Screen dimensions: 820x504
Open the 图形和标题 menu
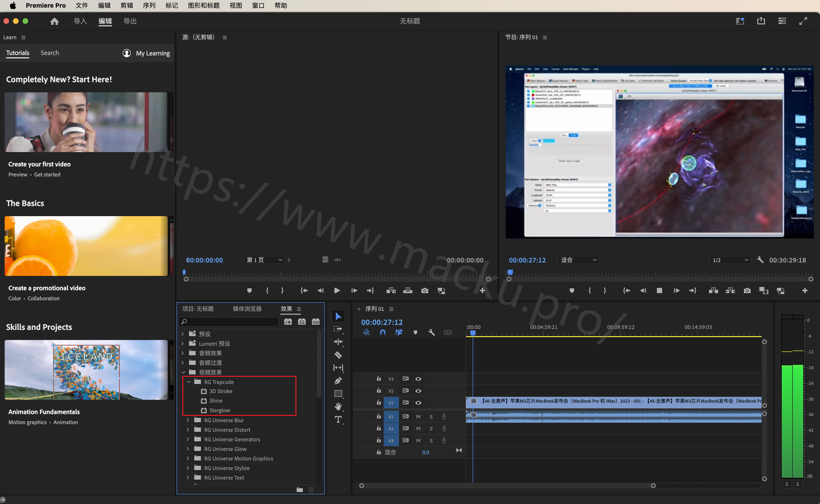[x=204, y=6]
